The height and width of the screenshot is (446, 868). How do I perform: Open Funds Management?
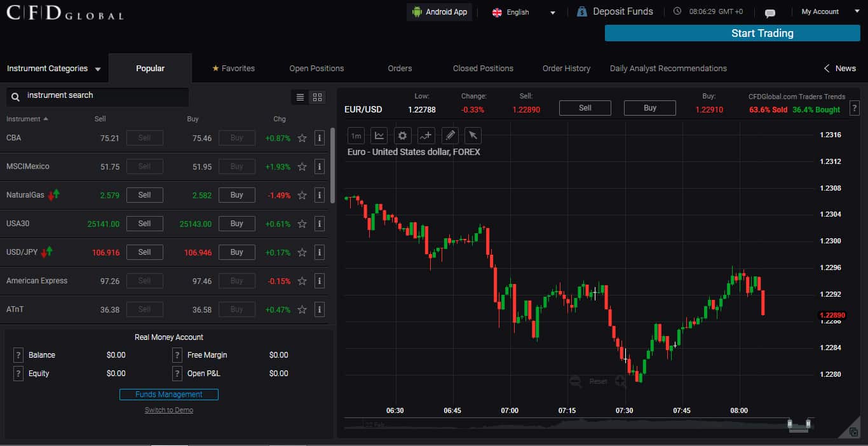[169, 395]
